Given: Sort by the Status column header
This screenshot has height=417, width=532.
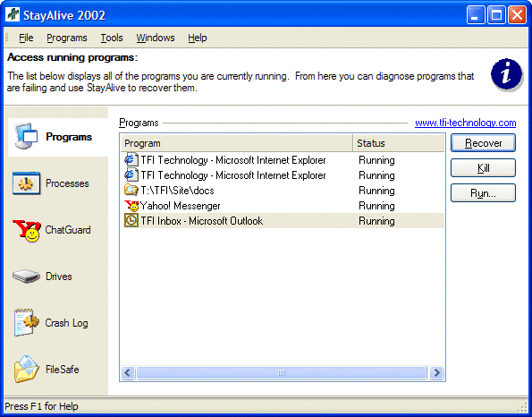Looking at the screenshot, I should (398, 143).
